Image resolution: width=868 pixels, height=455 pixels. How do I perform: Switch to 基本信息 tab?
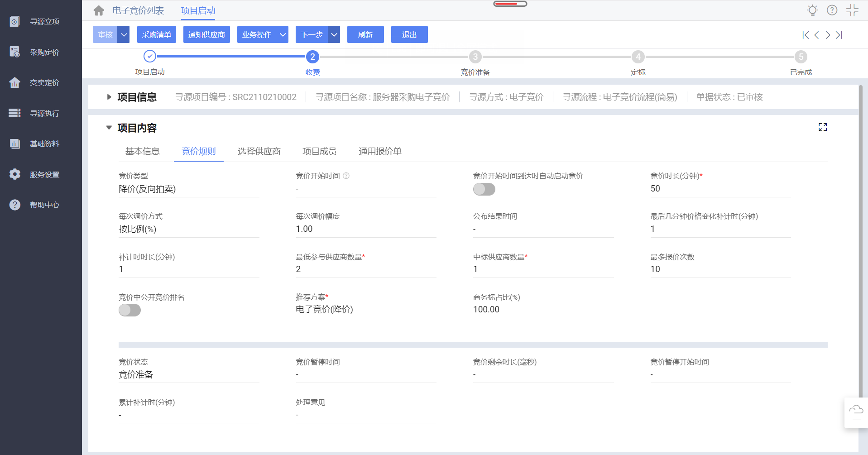coord(143,151)
